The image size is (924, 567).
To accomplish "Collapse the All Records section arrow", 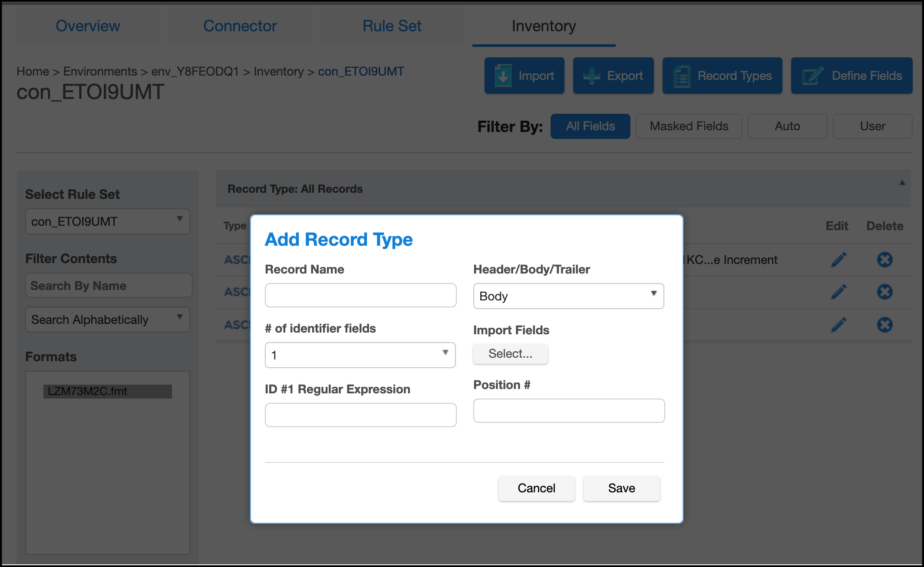I will tap(902, 183).
